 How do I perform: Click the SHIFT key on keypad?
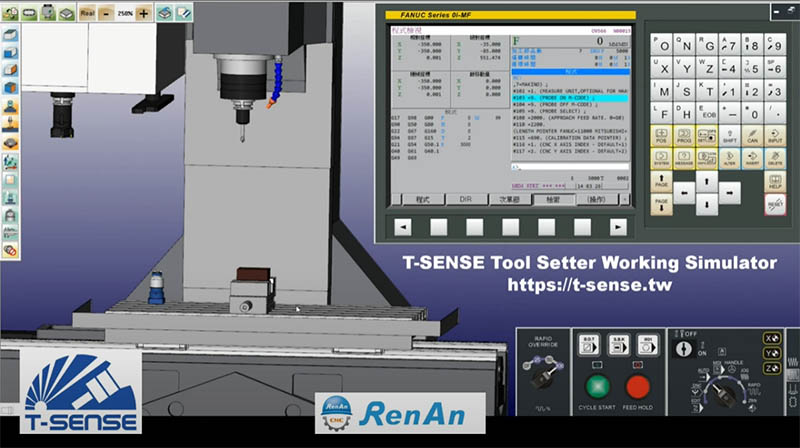click(x=730, y=136)
